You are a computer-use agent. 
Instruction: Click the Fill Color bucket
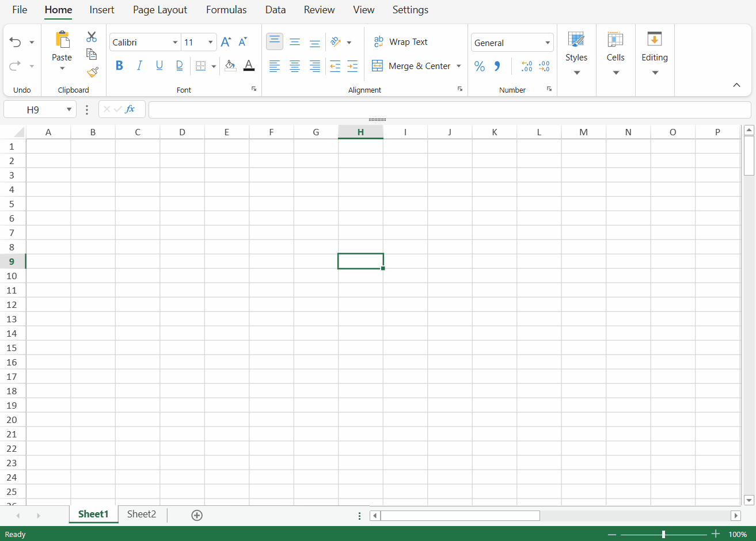click(x=230, y=66)
